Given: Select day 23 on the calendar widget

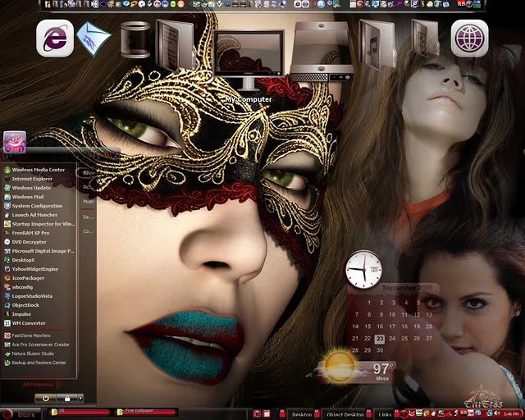Looking at the screenshot, I should (379, 338).
